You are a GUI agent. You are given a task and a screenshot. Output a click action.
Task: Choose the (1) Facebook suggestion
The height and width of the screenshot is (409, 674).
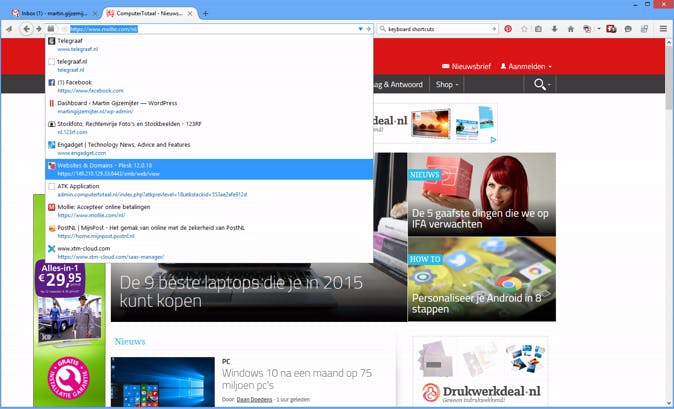click(x=209, y=86)
